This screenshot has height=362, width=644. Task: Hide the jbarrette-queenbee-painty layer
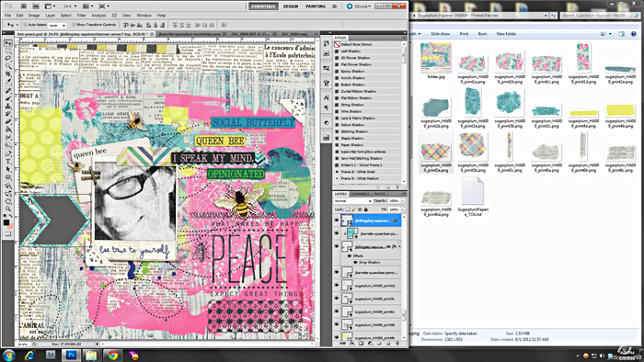[x=337, y=272]
